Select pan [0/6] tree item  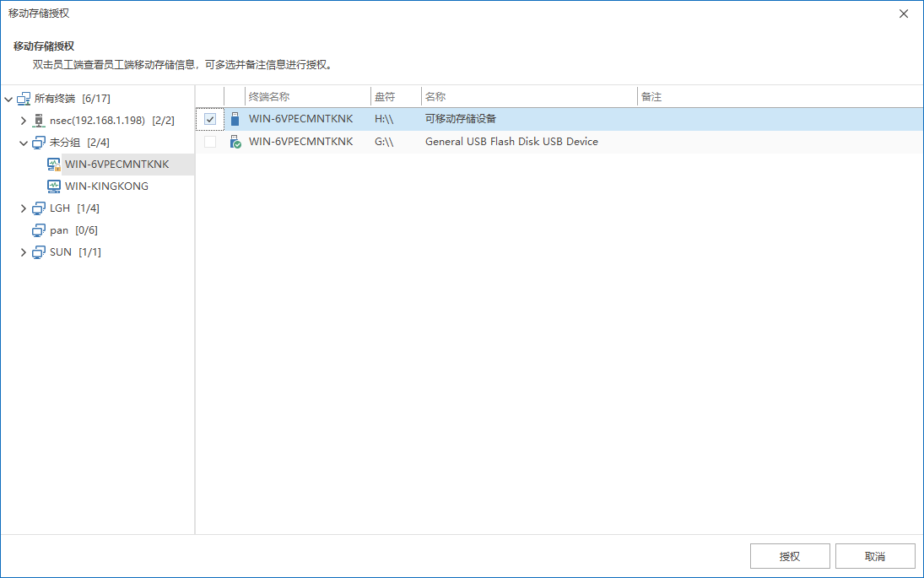[x=73, y=230]
